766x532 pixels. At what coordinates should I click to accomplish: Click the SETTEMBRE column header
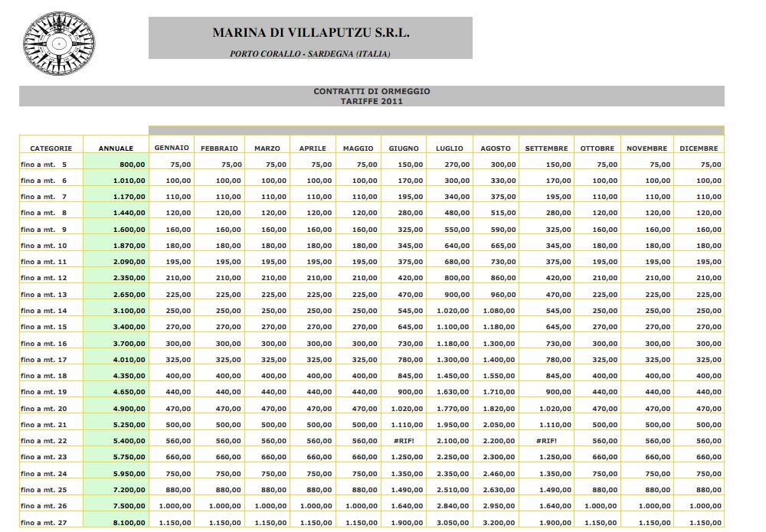(547, 149)
